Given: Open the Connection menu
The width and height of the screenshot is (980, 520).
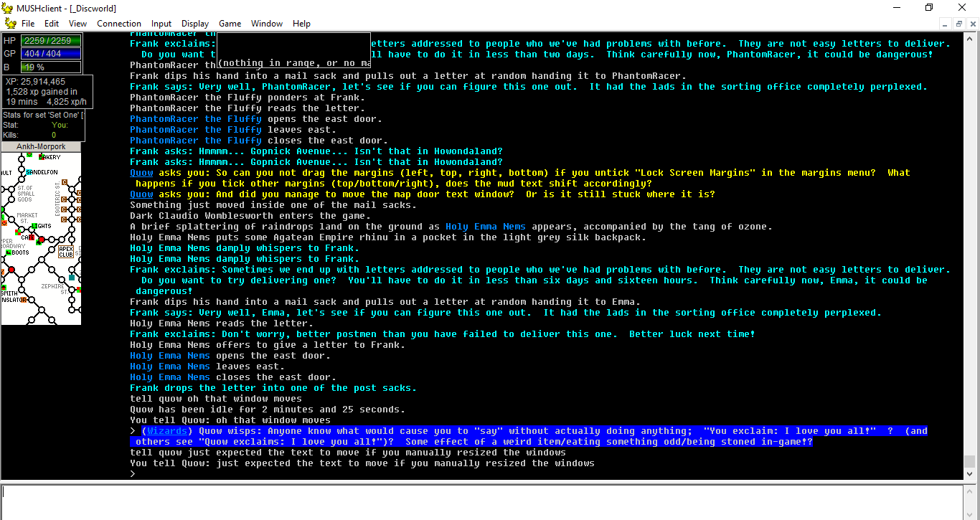Looking at the screenshot, I should (119, 24).
